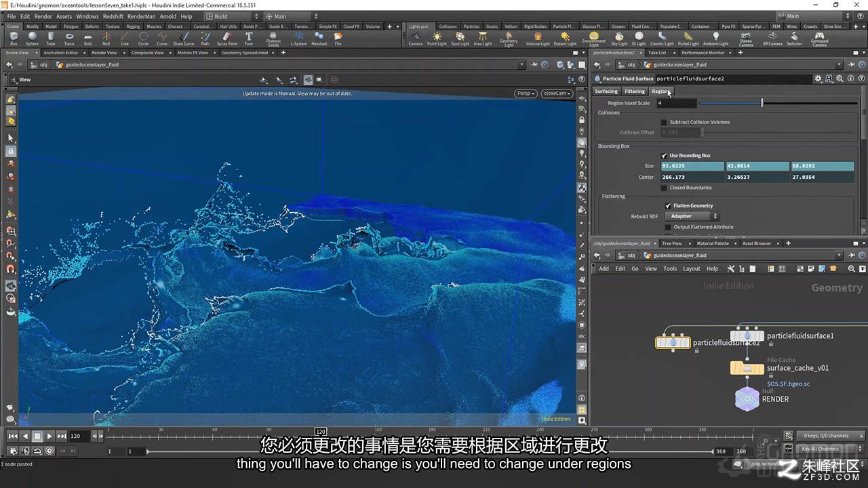The height and width of the screenshot is (488, 868).
Task: Toggle Closed Boundaries checkbox
Action: pos(664,188)
